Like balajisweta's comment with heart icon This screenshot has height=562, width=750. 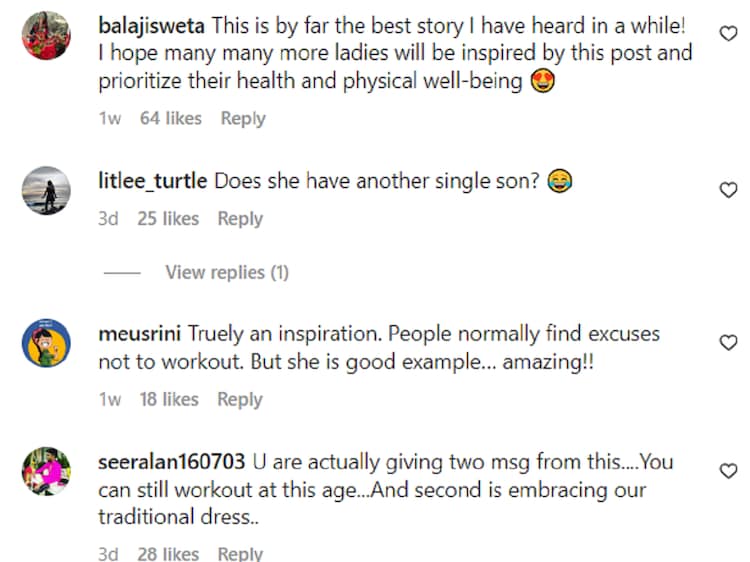point(729,34)
